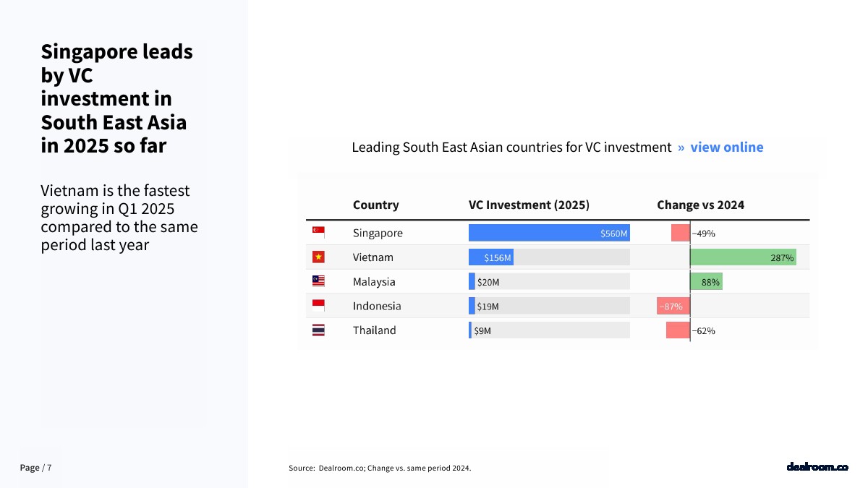The image size is (868, 488).
Task: Click Vietnam's green 287% change bar
Action: point(744,257)
